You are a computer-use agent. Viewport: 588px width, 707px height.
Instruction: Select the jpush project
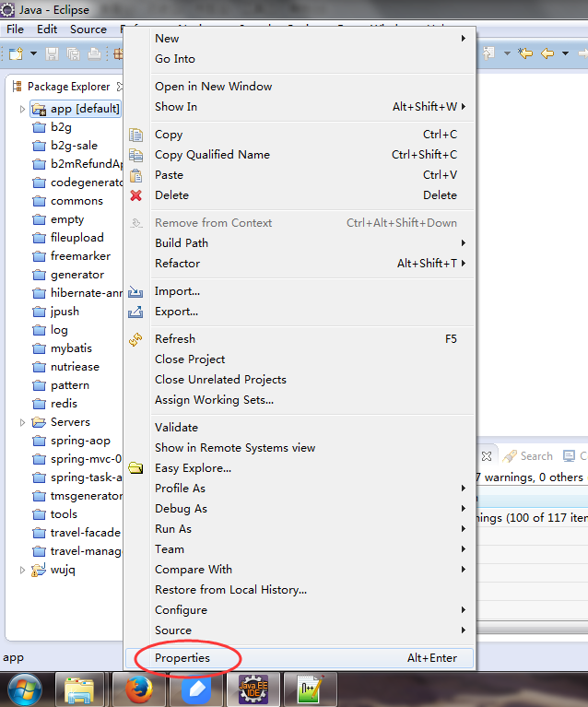(x=56, y=312)
